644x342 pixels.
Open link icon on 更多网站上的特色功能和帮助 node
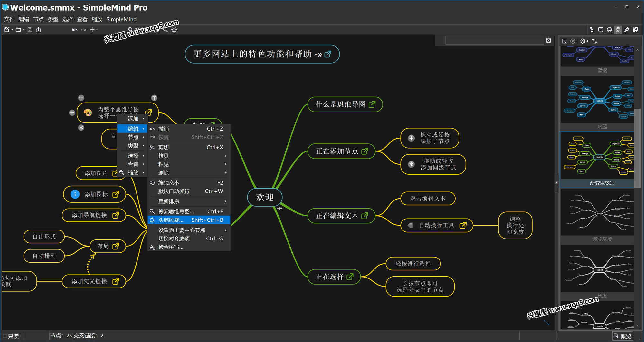328,54
